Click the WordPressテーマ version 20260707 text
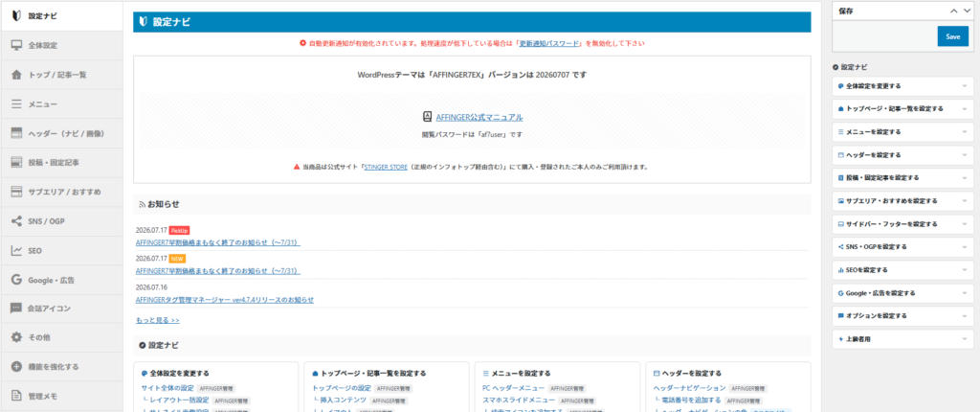Image resolution: width=980 pixels, height=412 pixels. [472, 75]
